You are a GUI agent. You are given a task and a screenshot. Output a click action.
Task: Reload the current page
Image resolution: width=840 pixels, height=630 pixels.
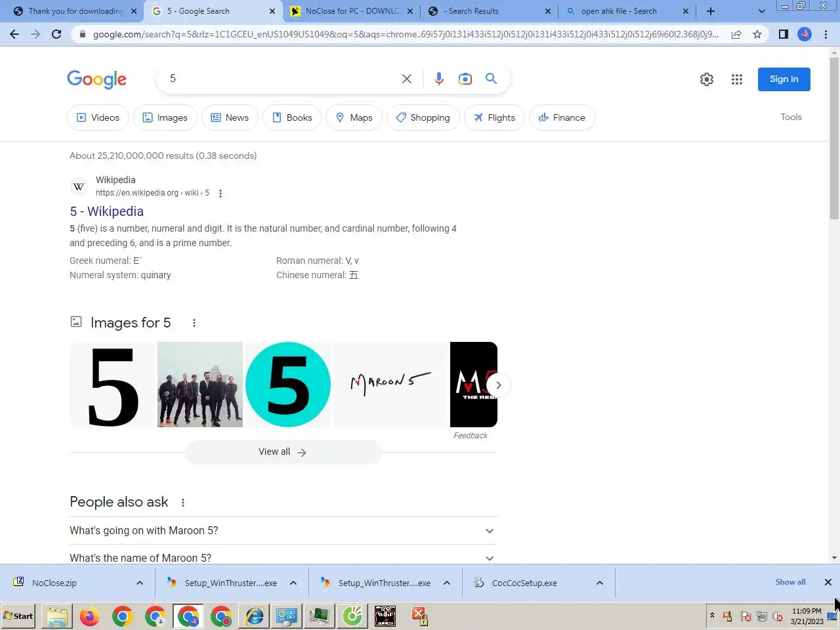tap(56, 34)
